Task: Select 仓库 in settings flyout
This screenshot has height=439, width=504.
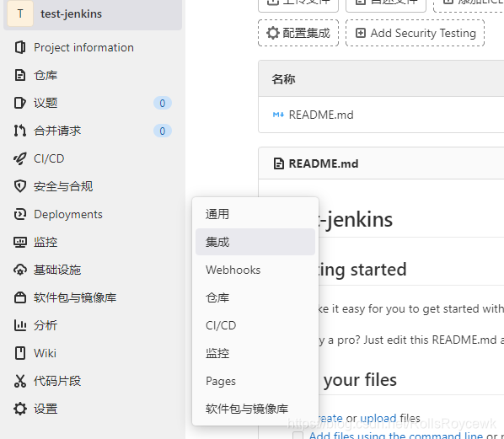Action: click(255, 297)
